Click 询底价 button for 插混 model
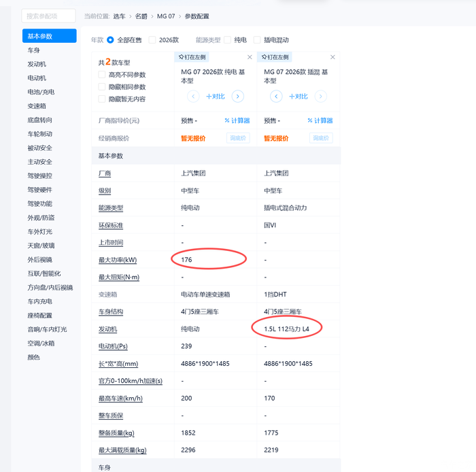The image size is (476, 472). click(x=321, y=138)
